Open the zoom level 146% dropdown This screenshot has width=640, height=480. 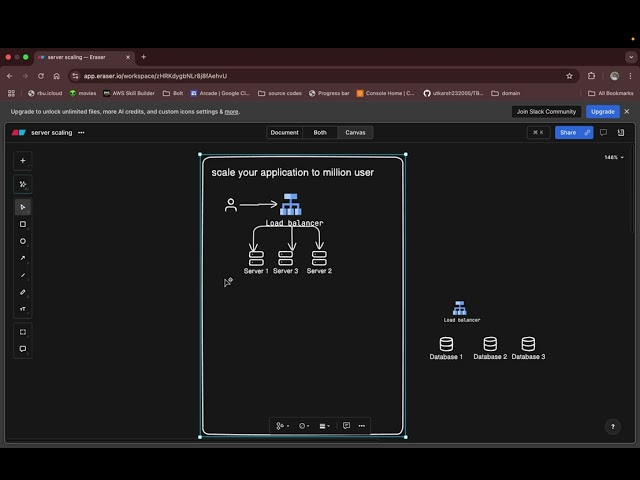point(614,158)
